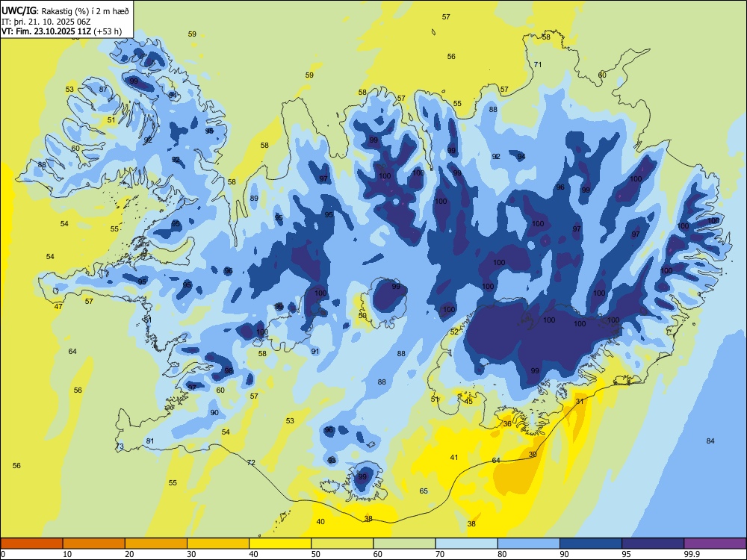Pick the 50–60 yellow-green legend swatch
The height and width of the screenshot is (560, 747).
coord(342,544)
